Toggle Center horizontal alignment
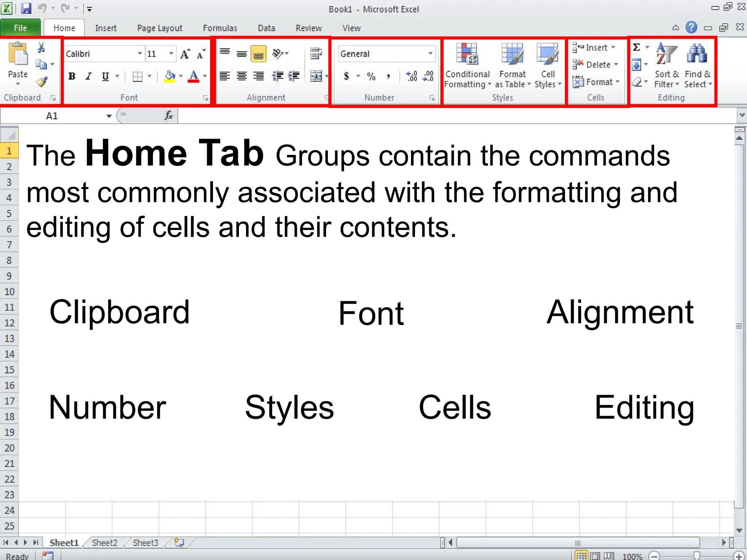The width and height of the screenshot is (747, 560). (241, 76)
